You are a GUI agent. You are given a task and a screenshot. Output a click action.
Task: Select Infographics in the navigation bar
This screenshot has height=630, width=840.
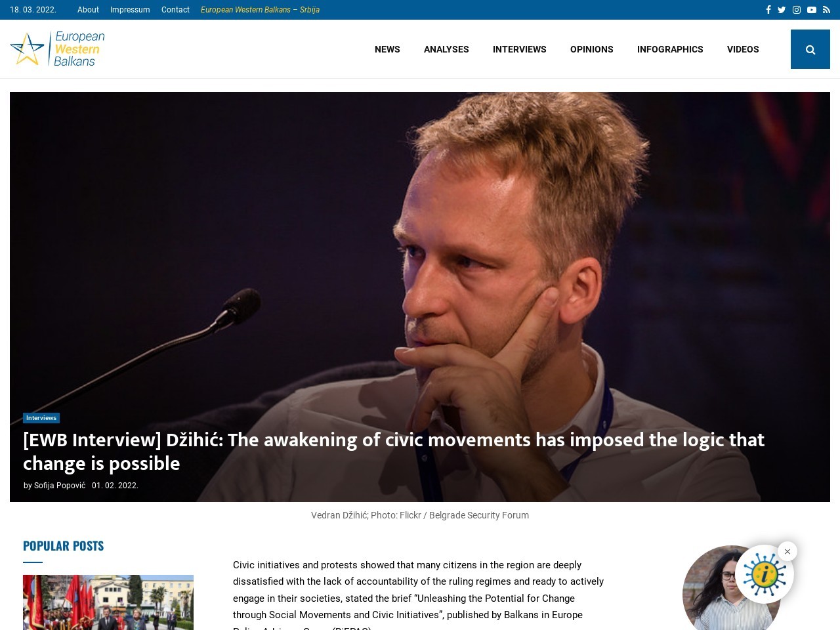pyautogui.click(x=670, y=49)
